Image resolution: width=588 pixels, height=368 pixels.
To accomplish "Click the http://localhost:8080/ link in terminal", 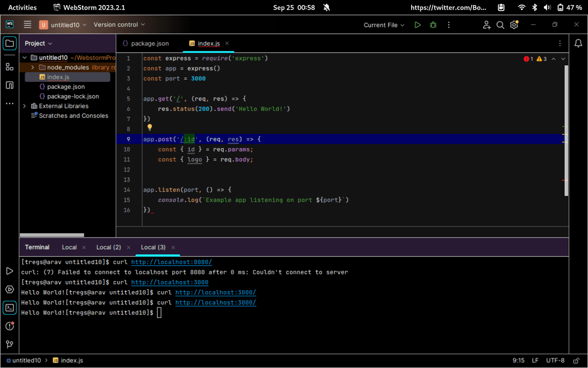I will pyautogui.click(x=171, y=262).
